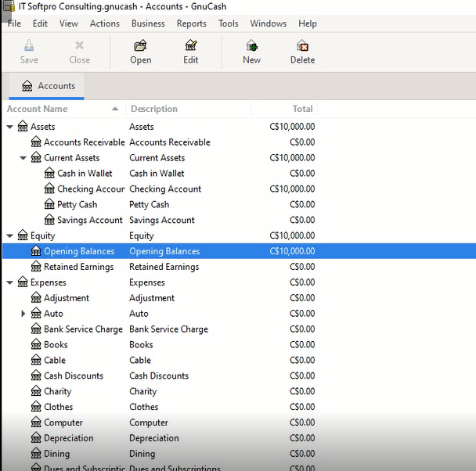Collapse the Assets account tree
Image resolution: width=476 pixels, height=471 pixels.
[10, 127]
